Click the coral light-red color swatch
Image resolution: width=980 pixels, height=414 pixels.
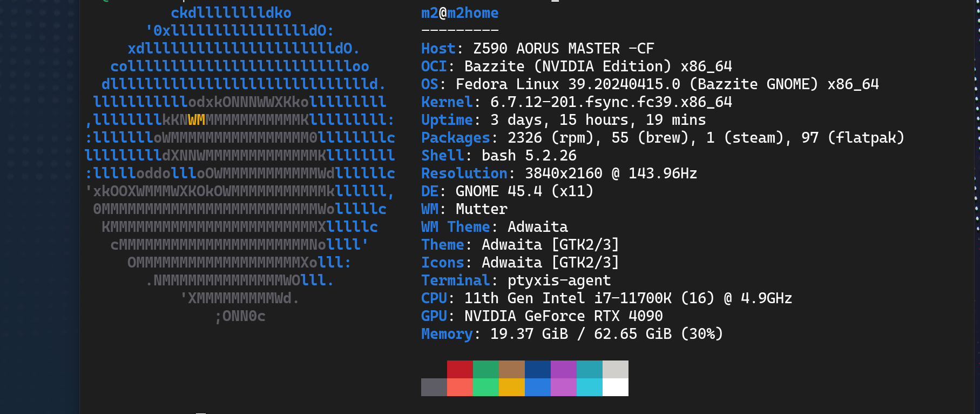(x=460, y=388)
